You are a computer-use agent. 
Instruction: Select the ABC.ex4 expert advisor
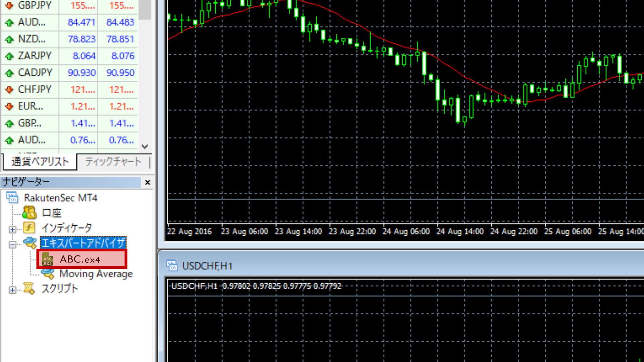click(x=82, y=259)
